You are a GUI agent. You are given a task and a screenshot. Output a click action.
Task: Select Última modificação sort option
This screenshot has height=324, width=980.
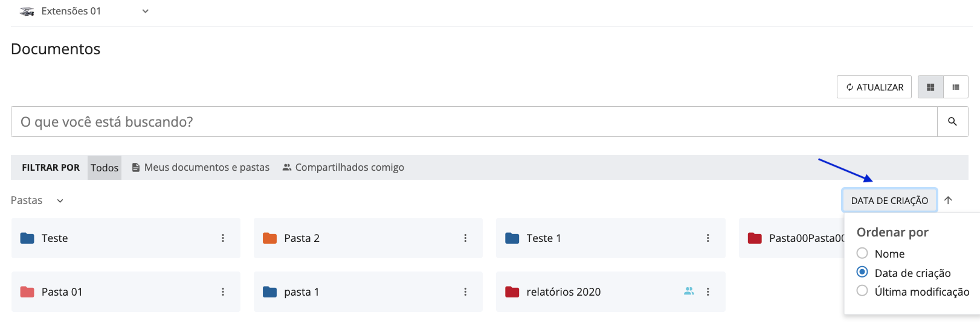pos(863,291)
